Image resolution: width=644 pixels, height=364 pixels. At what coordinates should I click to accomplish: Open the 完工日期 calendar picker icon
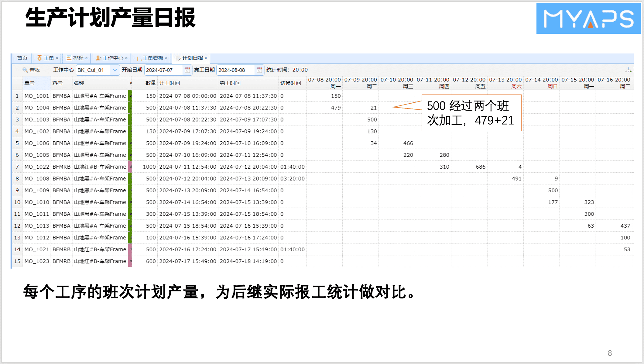(x=259, y=70)
